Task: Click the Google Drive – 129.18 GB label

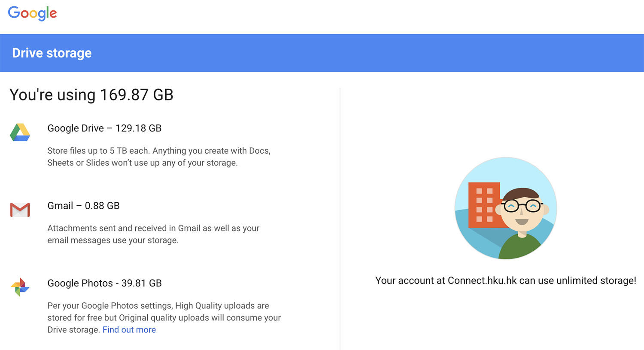Action: coord(104,128)
